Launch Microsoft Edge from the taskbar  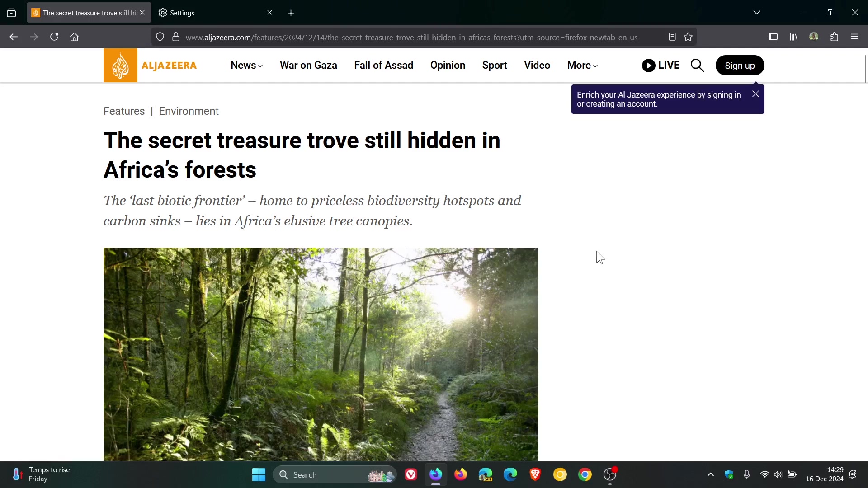510,474
